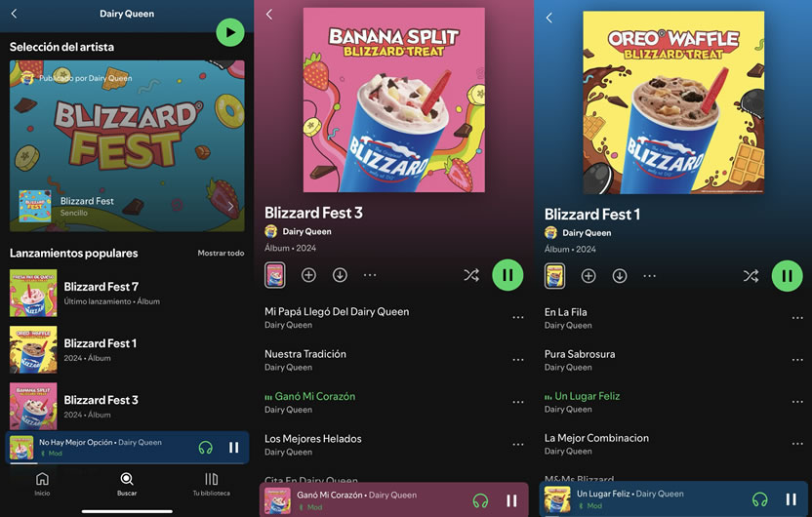
Task: Tap headphones icon in No Hay Mejor Opción player
Action: (x=206, y=448)
